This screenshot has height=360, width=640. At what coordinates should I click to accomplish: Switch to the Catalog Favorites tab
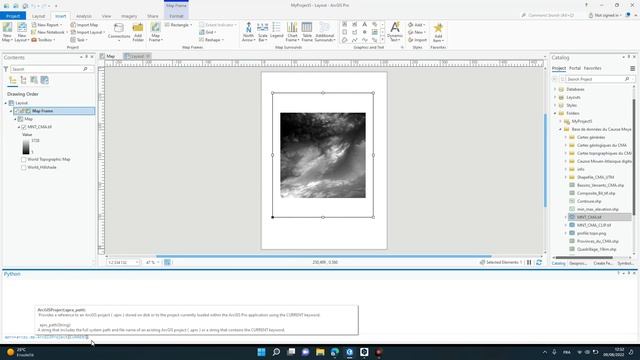592,68
